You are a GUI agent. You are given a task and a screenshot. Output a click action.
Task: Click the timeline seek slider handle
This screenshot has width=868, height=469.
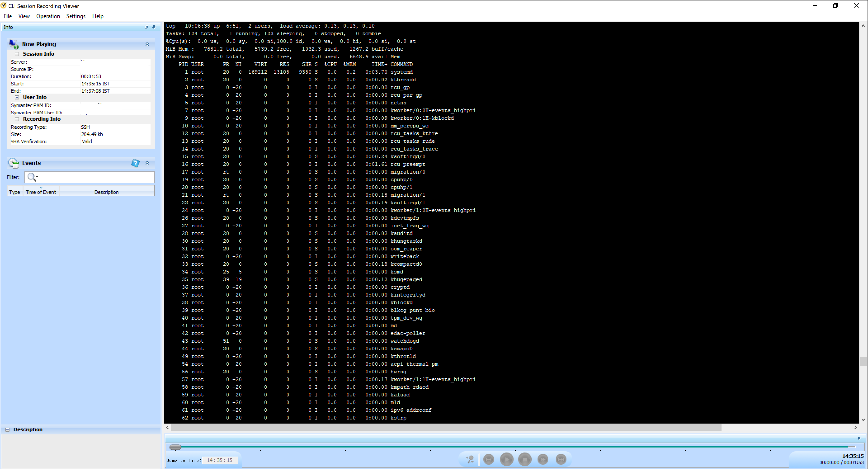click(175, 448)
